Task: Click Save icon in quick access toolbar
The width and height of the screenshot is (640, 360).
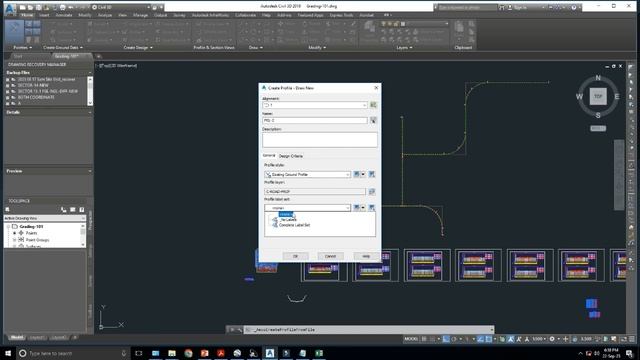Action: (38, 7)
